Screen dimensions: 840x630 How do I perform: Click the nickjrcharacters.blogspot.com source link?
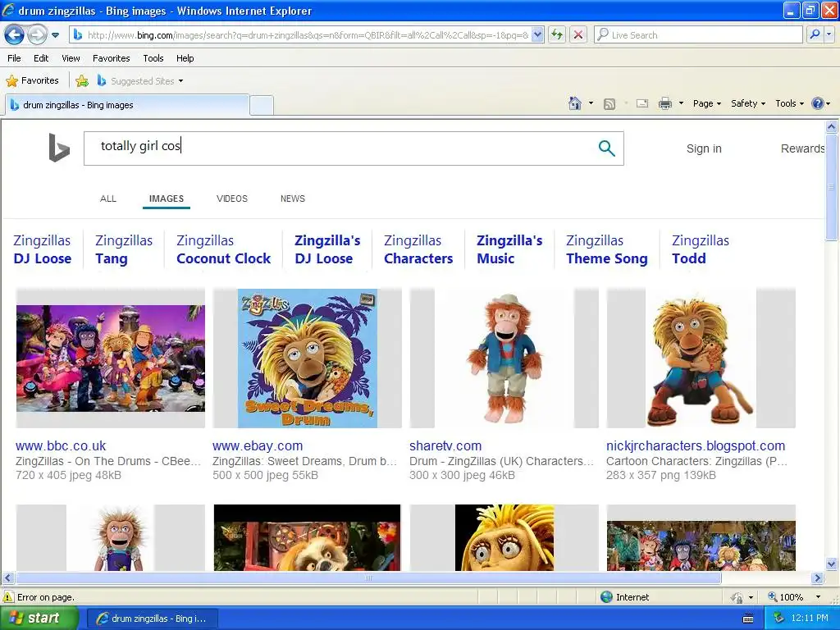click(x=696, y=445)
